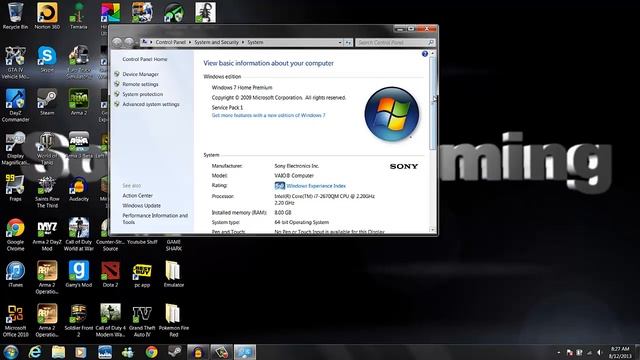640x360 pixels.
Task: Select the Fraps desktop icon
Action: 15,188
